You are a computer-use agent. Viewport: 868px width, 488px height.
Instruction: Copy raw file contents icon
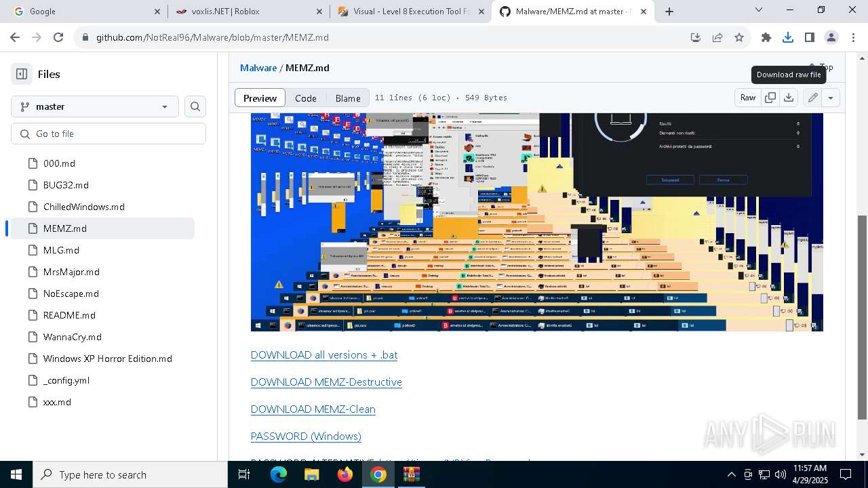pyautogui.click(x=770, y=98)
